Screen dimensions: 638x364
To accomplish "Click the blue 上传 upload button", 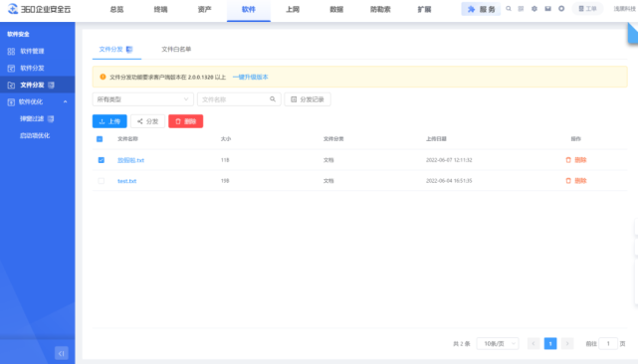I will (x=109, y=121).
